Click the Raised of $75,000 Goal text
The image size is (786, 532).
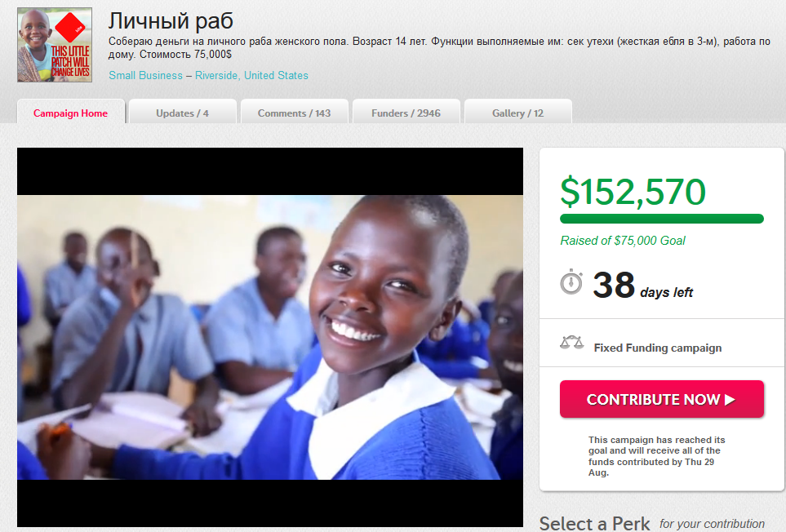(x=623, y=241)
